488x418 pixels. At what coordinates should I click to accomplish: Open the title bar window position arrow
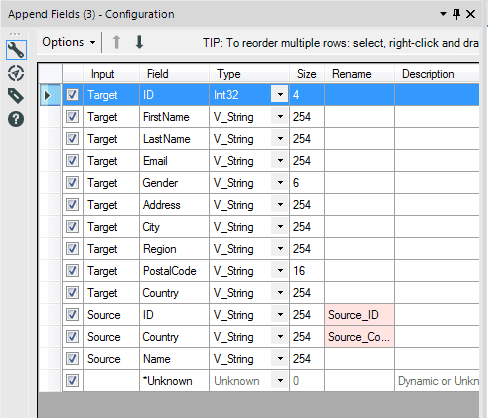point(443,14)
